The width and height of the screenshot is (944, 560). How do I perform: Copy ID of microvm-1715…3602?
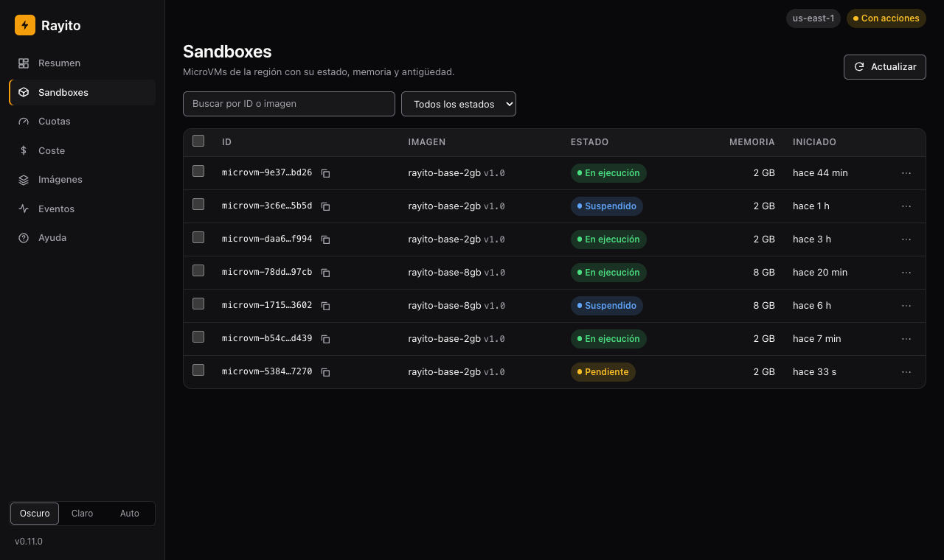325,306
